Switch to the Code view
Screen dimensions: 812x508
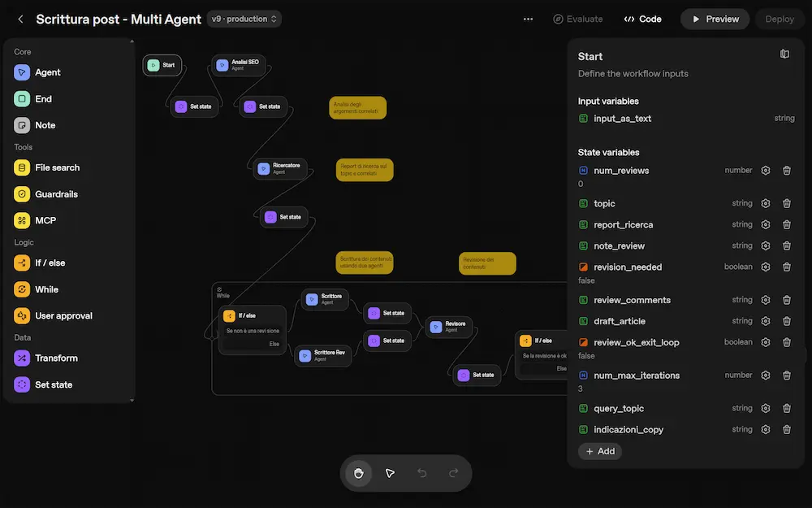pyautogui.click(x=642, y=19)
